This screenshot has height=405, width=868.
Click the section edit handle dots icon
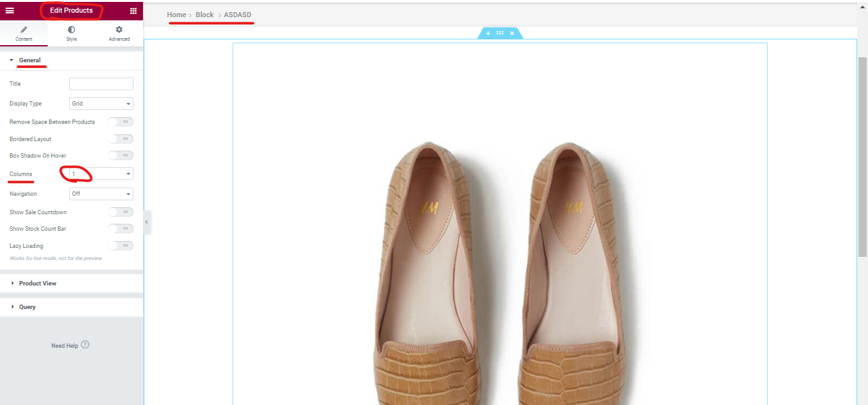tap(500, 33)
